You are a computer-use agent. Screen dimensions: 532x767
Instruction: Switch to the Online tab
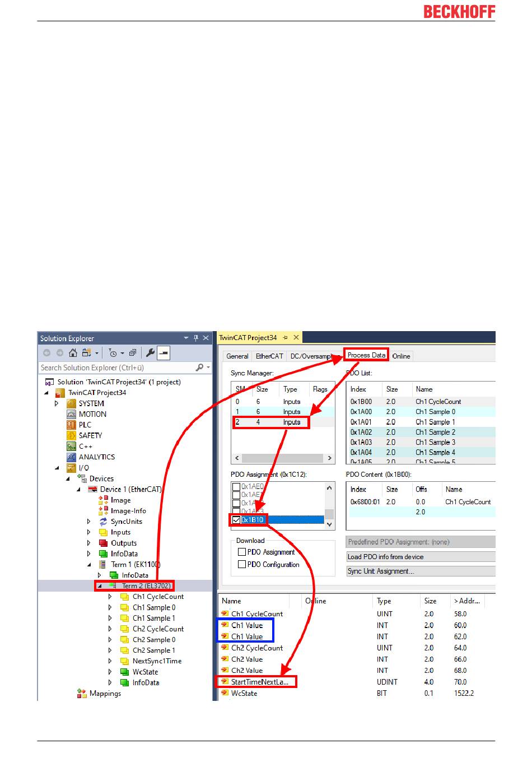[401, 356]
